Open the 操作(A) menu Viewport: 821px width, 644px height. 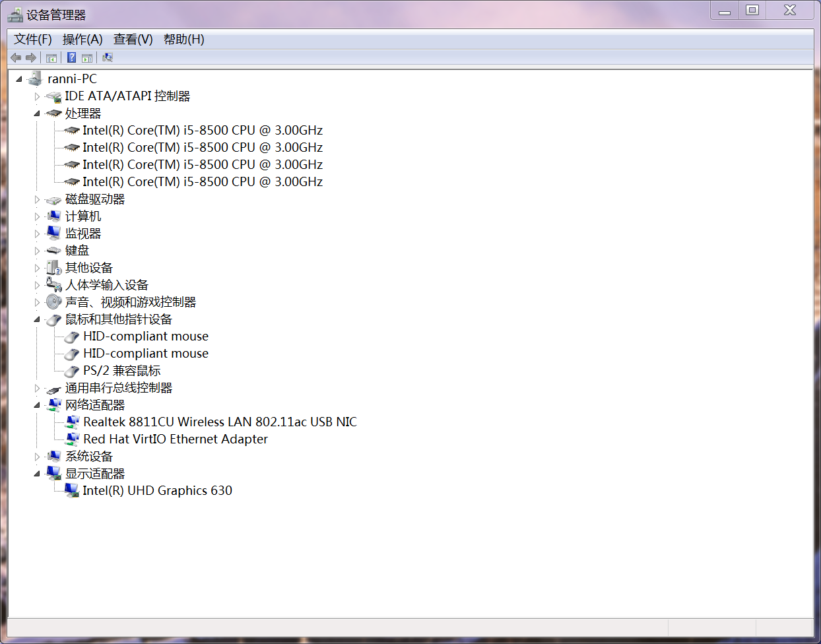point(82,40)
